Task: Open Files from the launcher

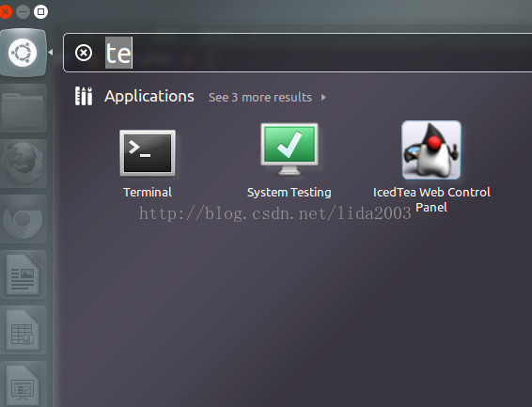Action: (x=23, y=108)
